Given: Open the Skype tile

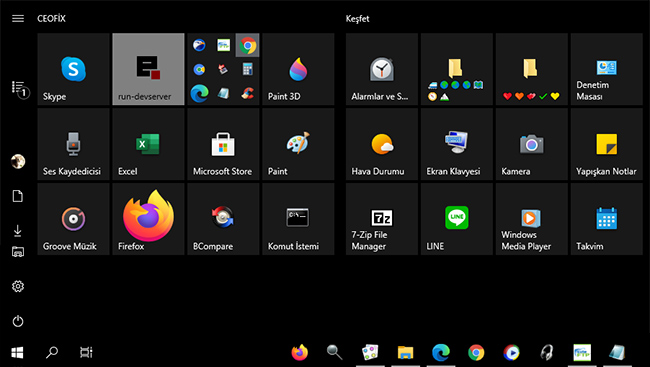Looking at the screenshot, I should tap(73, 69).
